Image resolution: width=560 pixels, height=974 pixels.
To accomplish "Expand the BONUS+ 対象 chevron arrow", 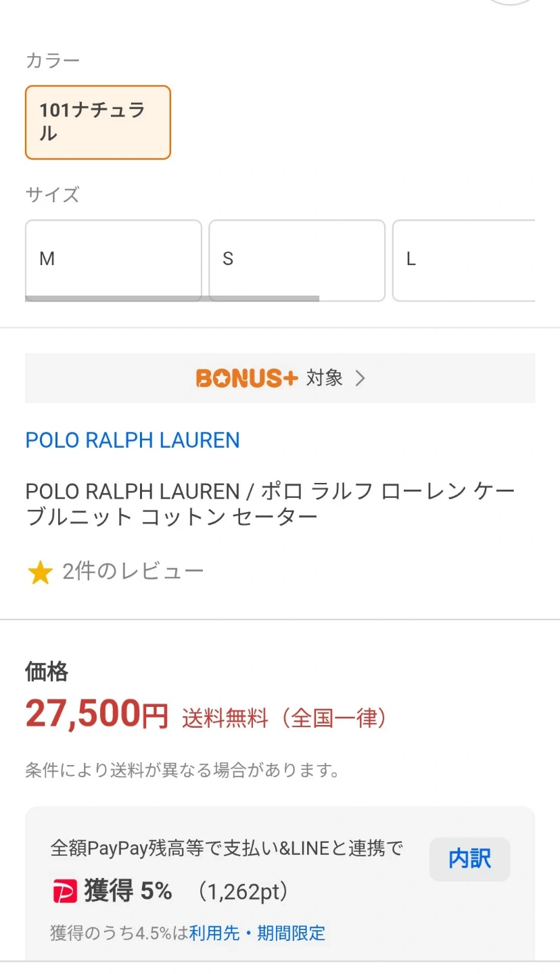I will click(360, 378).
